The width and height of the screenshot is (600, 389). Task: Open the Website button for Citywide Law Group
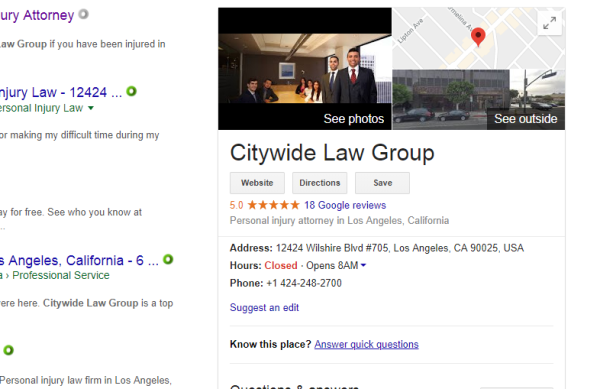coord(257,183)
